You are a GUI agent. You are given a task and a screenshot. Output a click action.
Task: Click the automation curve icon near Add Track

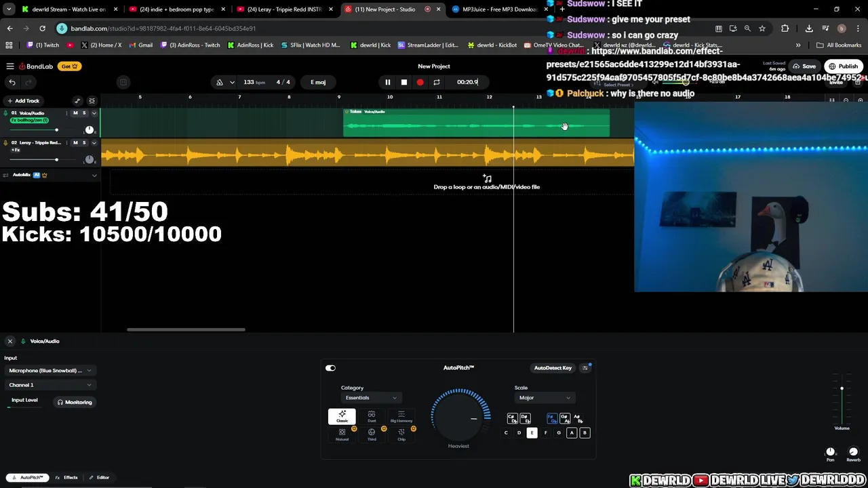77,101
